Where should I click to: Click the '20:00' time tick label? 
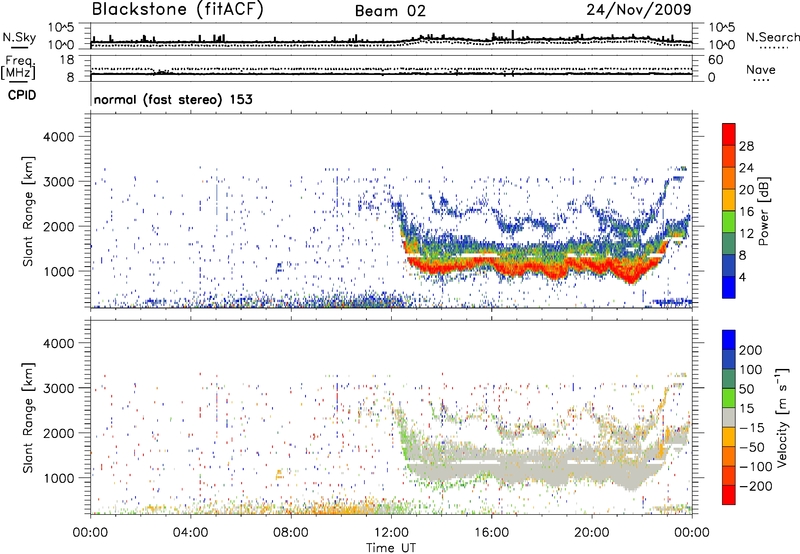tap(592, 533)
